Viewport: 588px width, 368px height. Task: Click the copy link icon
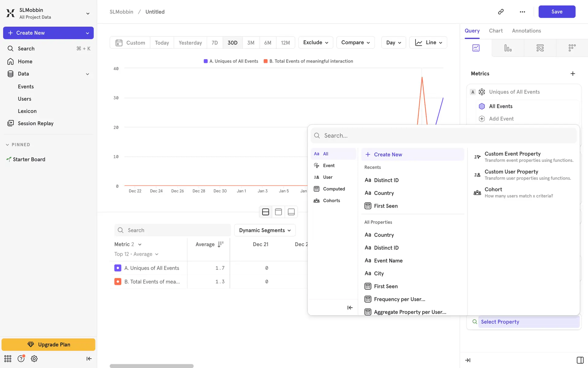click(501, 12)
